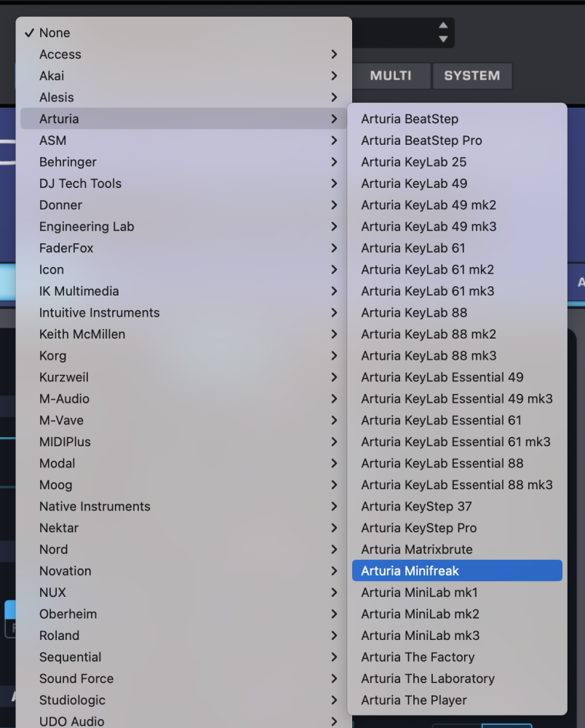The height and width of the screenshot is (728, 585).
Task: Select Arturia KeyStep Pro
Action: point(457,528)
